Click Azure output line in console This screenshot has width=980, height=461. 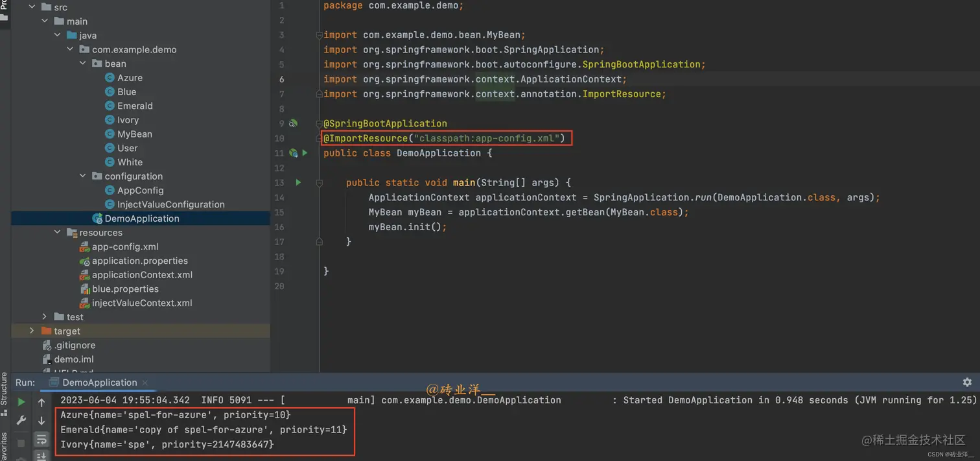tap(176, 415)
